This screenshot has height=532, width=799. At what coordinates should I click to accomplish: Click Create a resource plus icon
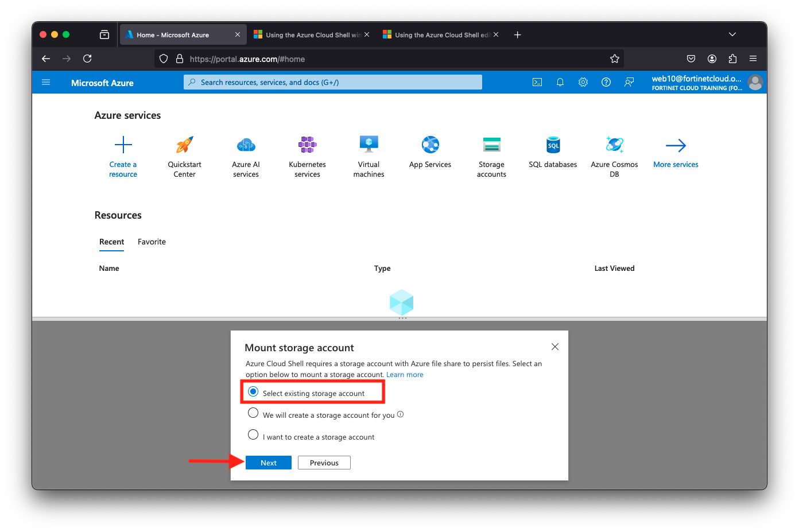point(123,145)
